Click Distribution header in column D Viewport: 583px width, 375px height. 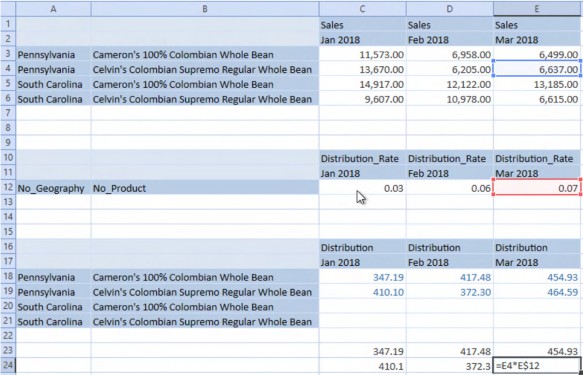450,247
